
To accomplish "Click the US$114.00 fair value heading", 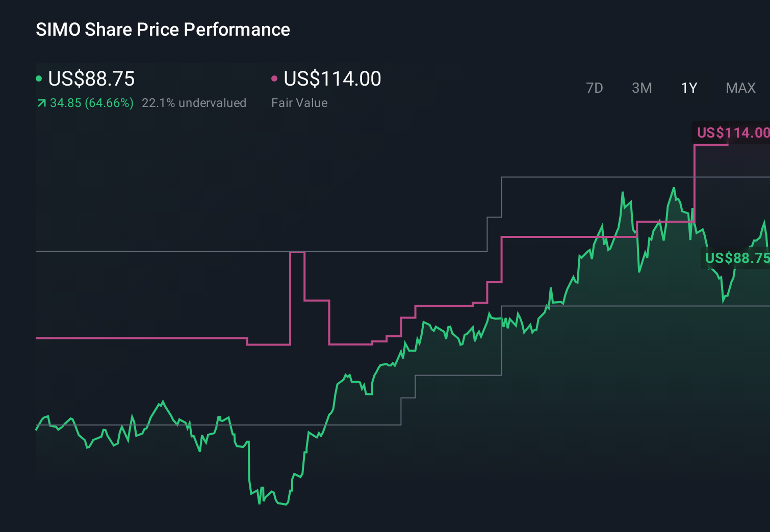I will [x=332, y=79].
